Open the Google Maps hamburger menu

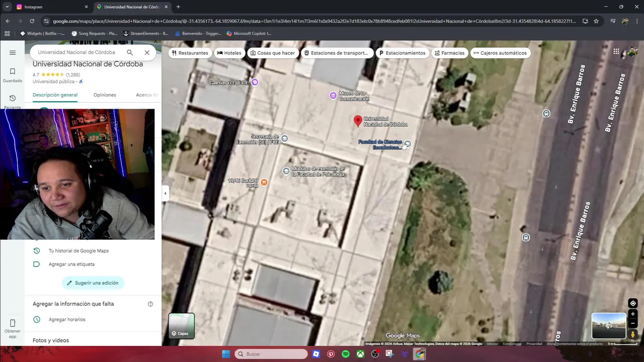pos(13,52)
